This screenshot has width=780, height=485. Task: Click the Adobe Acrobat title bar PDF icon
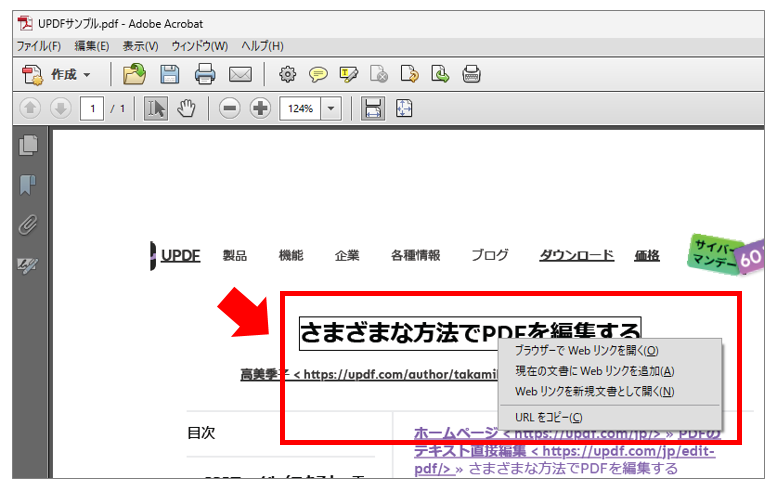click(x=25, y=23)
